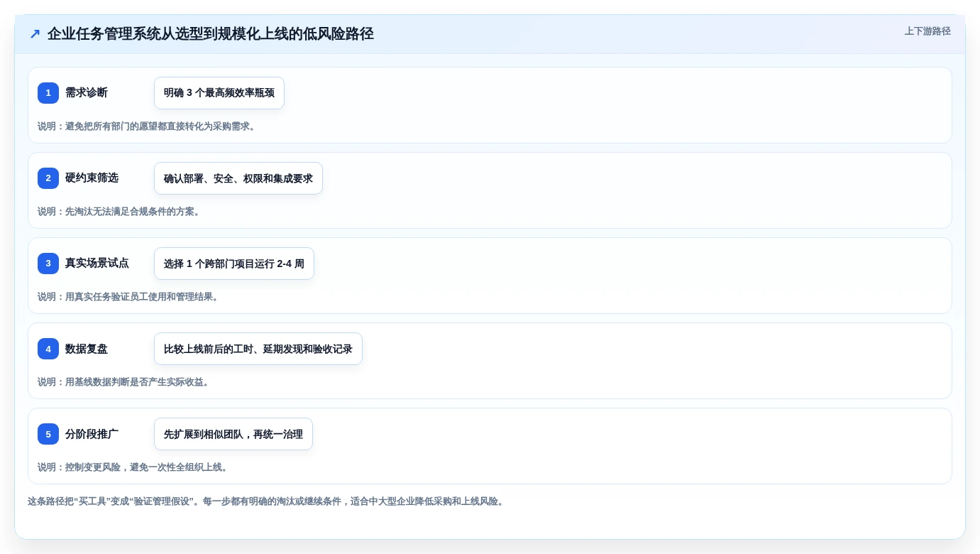
Task: Click note 说明：避免把所有部门的愿望都直接转化为采购需求
Action: click(147, 126)
